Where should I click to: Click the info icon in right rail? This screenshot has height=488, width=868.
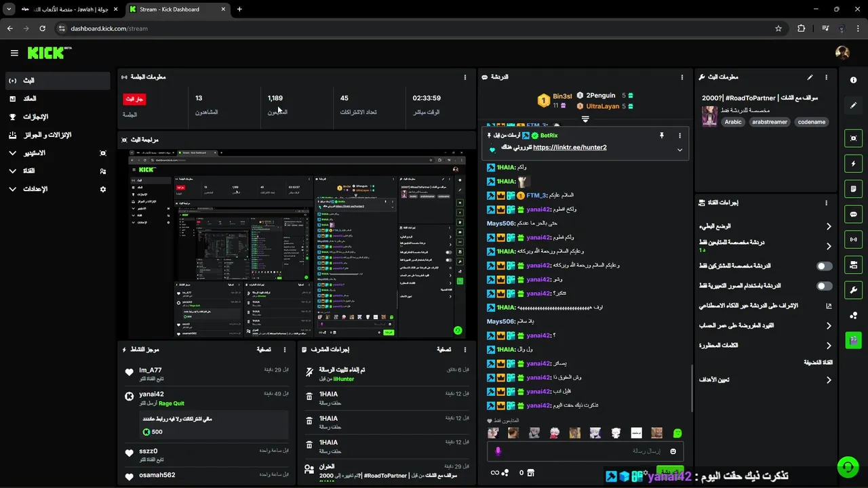853,80
